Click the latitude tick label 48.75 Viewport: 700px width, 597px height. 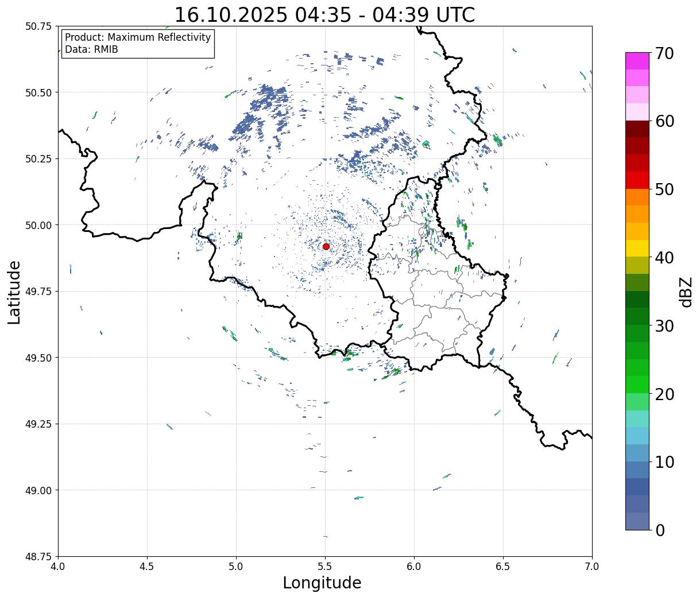[x=38, y=557]
